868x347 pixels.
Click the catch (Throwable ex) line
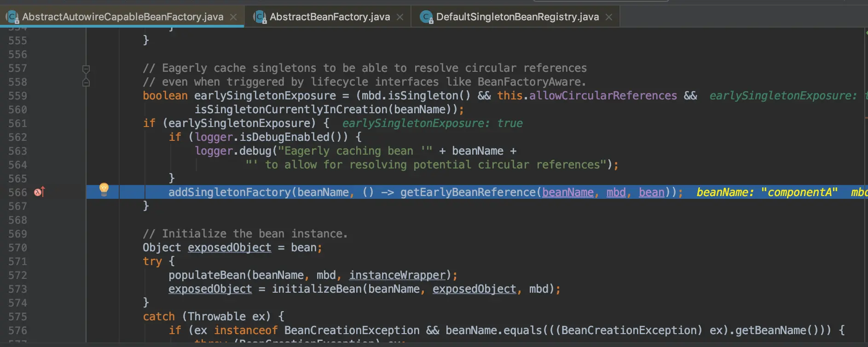(x=214, y=317)
